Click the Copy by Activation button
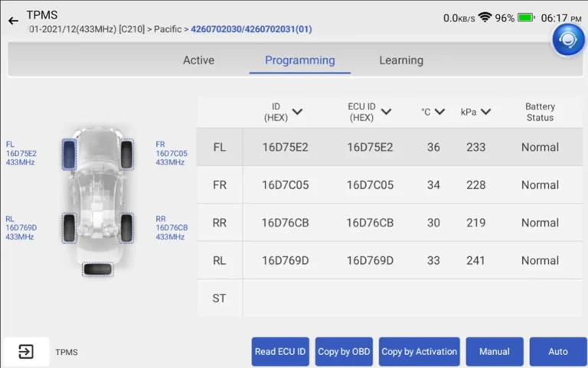The height and width of the screenshot is (368, 588). 420,351
